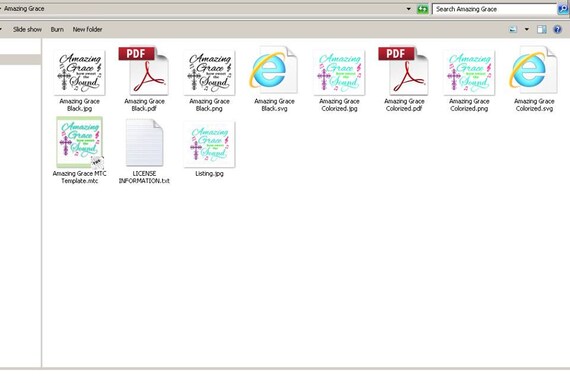Select Listing.jpg thumbnail
570x383 pixels.
[x=209, y=144]
